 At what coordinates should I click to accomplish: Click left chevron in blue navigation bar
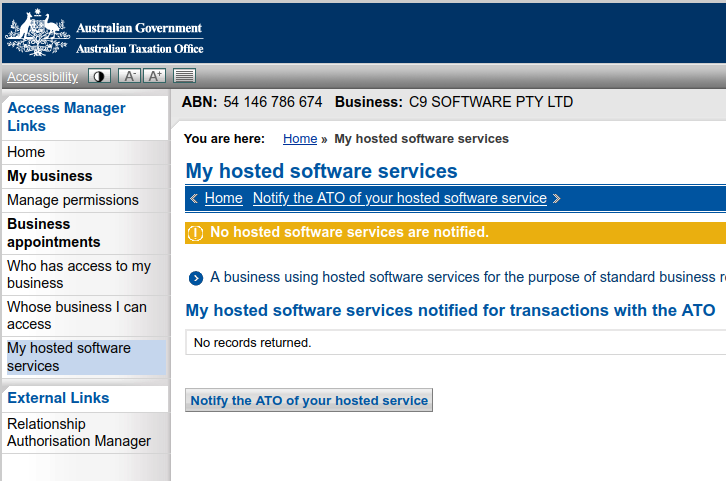pos(194,198)
